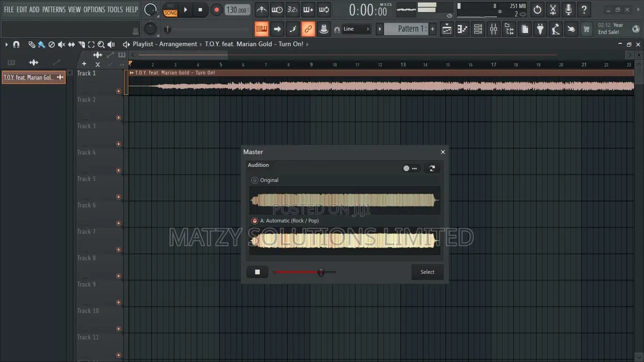Open the Playlist view button
Image resolution: width=644 pixels, height=362 pixels.
pyautogui.click(x=447, y=29)
